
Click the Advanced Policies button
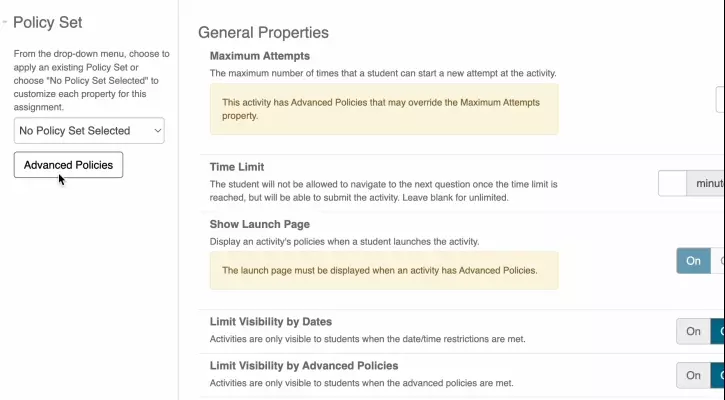click(x=68, y=165)
